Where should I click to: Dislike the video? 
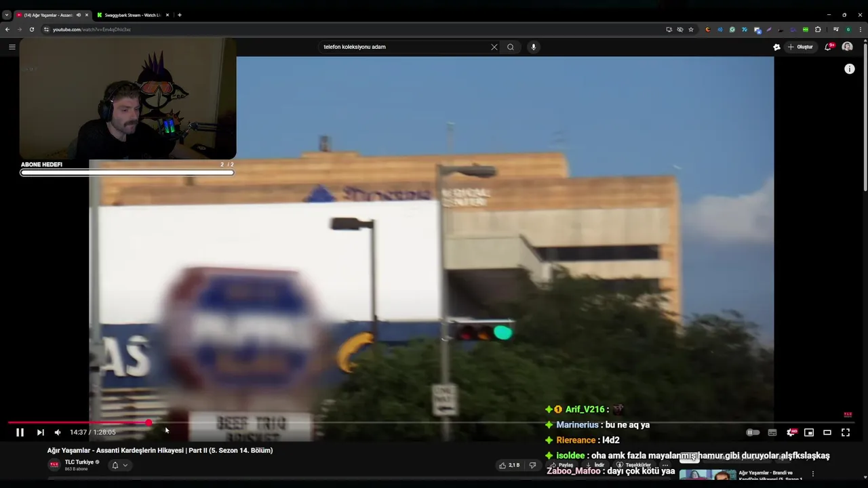click(x=532, y=465)
